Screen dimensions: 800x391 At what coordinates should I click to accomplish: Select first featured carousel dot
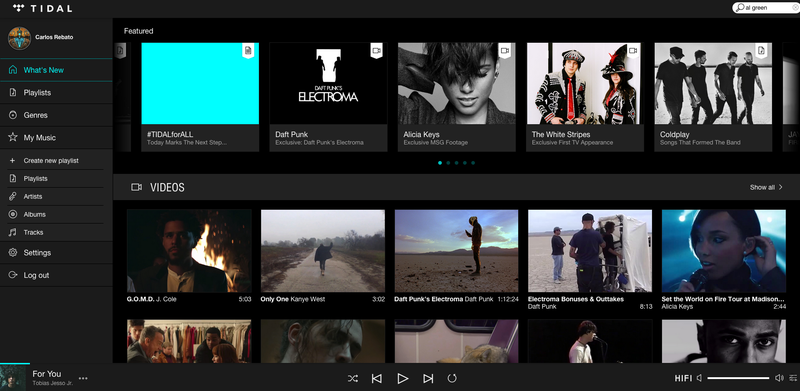point(440,163)
